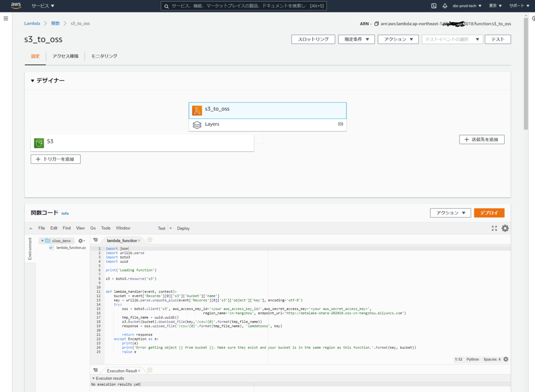Viewport: 535px width, 392px height.
Task: Open the CloudShell terminal icon
Action: pos(434,6)
